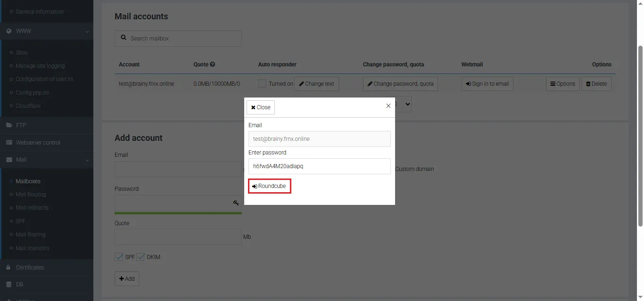Uncheck the DKIM checkbox
644x301 pixels.
point(140,257)
